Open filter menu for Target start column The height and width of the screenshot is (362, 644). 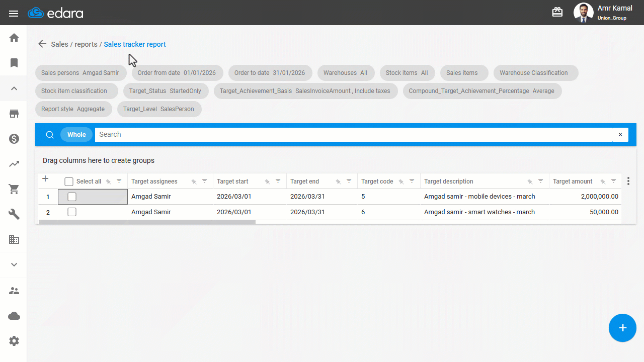[x=278, y=181]
